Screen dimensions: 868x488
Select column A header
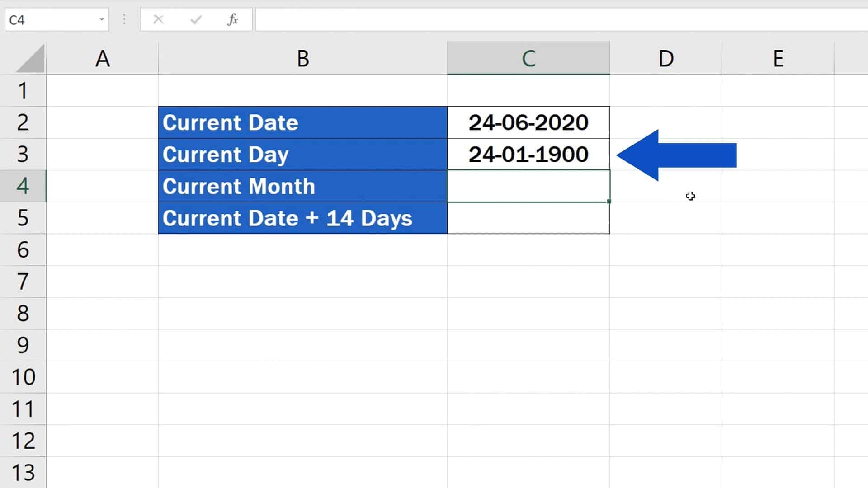pos(102,58)
